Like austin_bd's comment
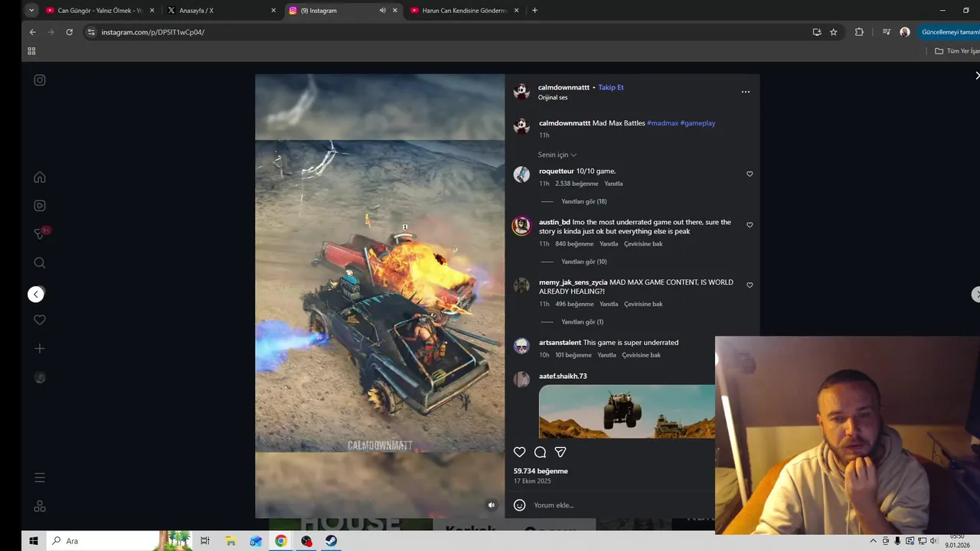 click(x=750, y=225)
